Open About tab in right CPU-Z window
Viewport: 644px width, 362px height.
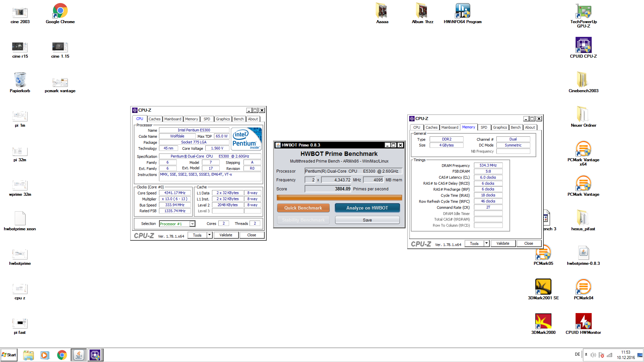pyautogui.click(x=530, y=127)
